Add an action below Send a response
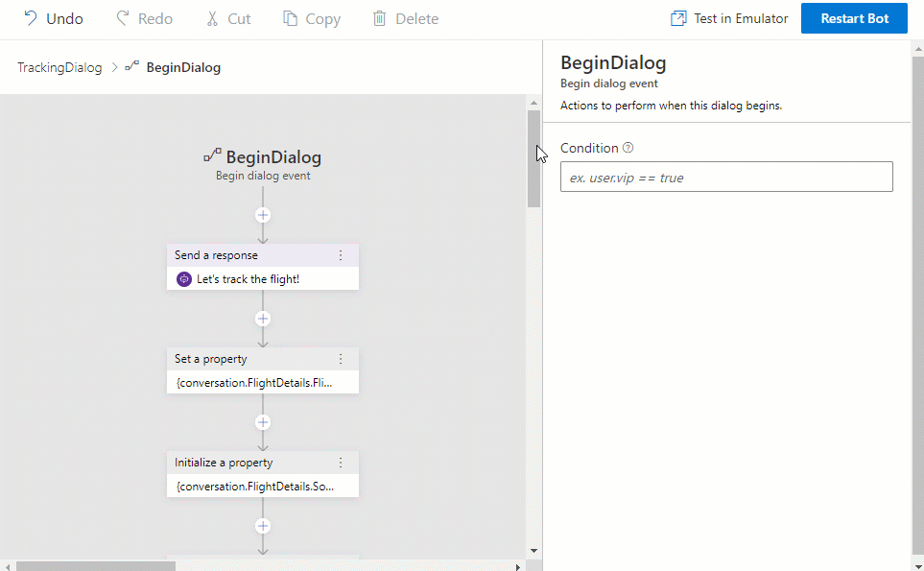Screen dimensions: 924x571 263,319
